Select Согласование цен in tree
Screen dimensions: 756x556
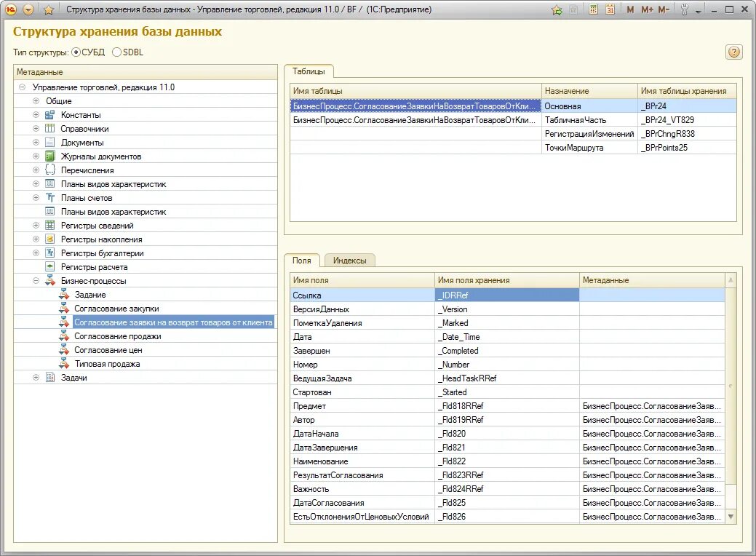[x=108, y=350]
